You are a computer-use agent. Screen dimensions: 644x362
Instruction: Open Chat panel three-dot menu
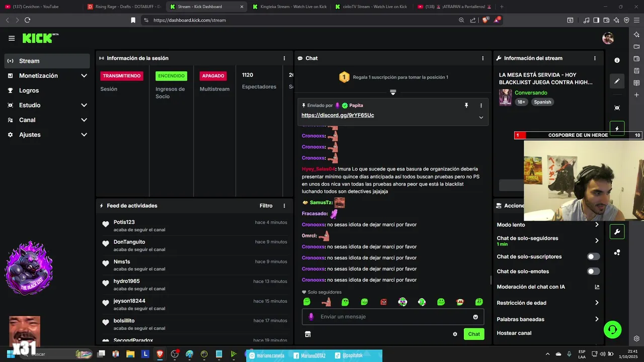tap(483, 58)
